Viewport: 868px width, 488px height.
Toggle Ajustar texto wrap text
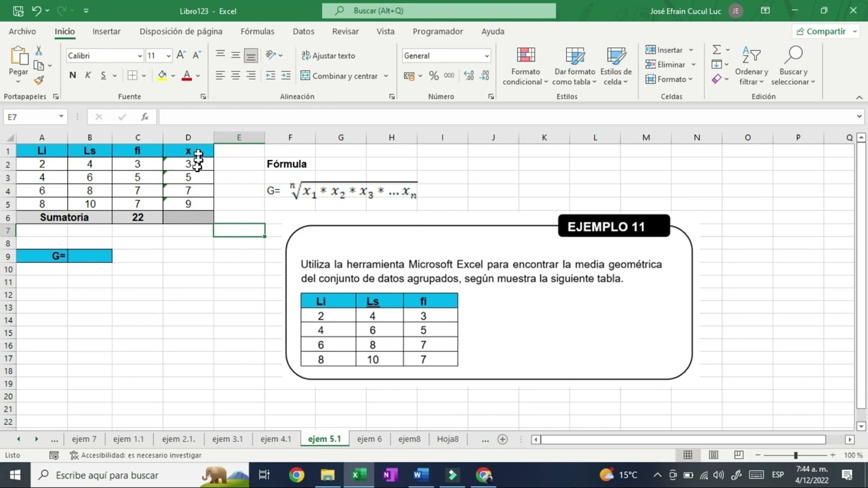click(x=329, y=56)
